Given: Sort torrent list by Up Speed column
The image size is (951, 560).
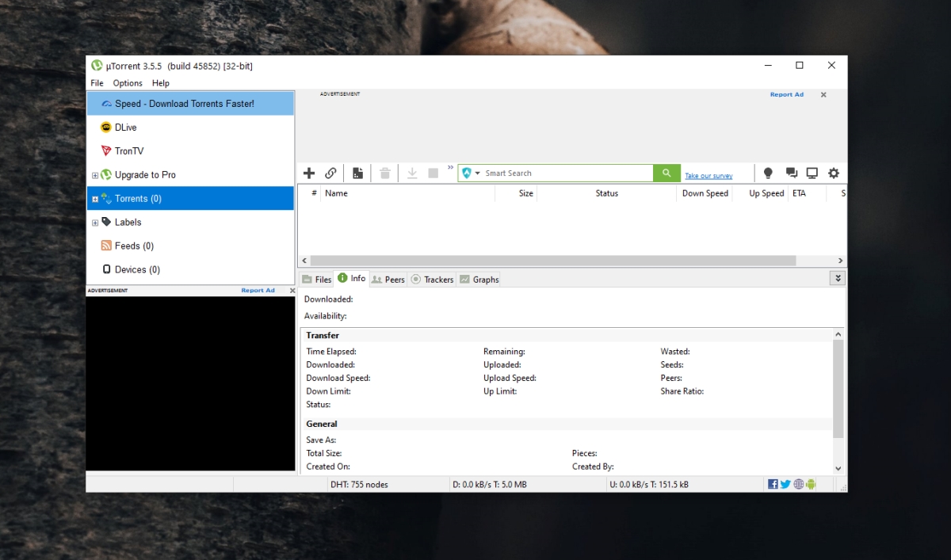Looking at the screenshot, I should pos(759,193).
